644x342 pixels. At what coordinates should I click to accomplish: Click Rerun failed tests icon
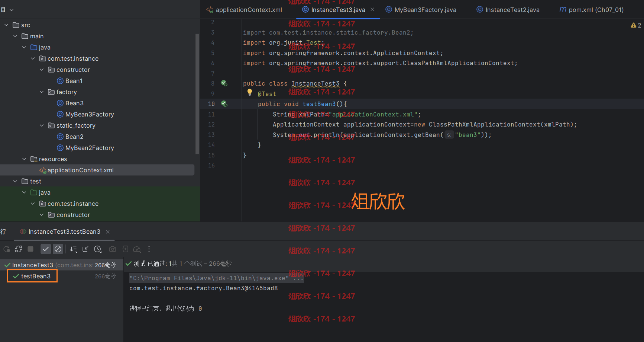click(19, 249)
